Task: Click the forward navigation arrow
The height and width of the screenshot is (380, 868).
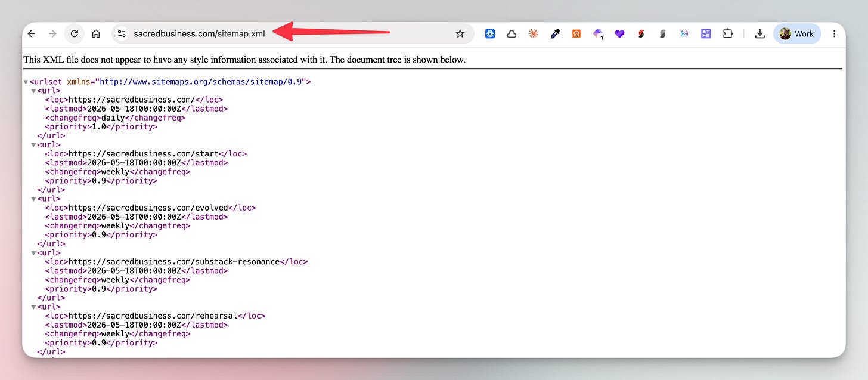Action: (52, 34)
